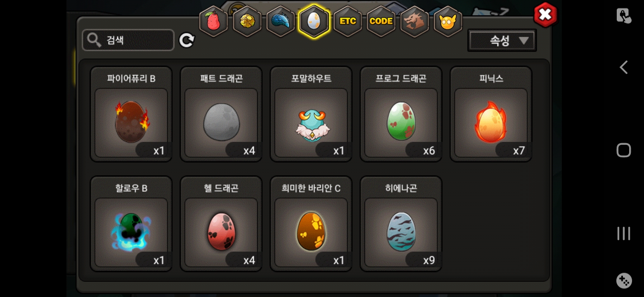Pick the green 프로그 드래곤 egg
The width and height of the screenshot is (644, 297).
tap(401, 114)
